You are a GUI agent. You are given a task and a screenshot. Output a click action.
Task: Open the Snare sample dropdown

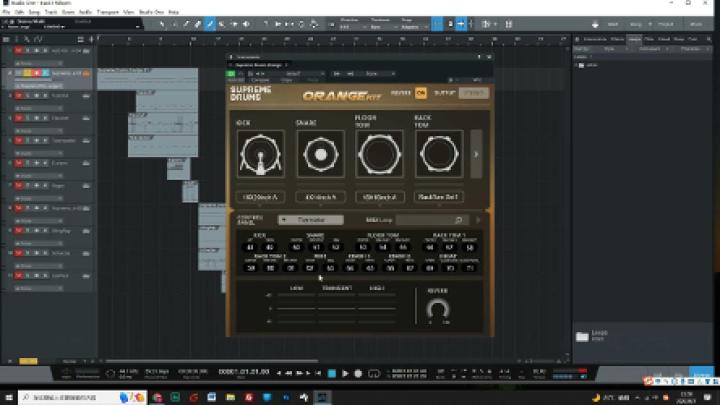tap(321, 197)
